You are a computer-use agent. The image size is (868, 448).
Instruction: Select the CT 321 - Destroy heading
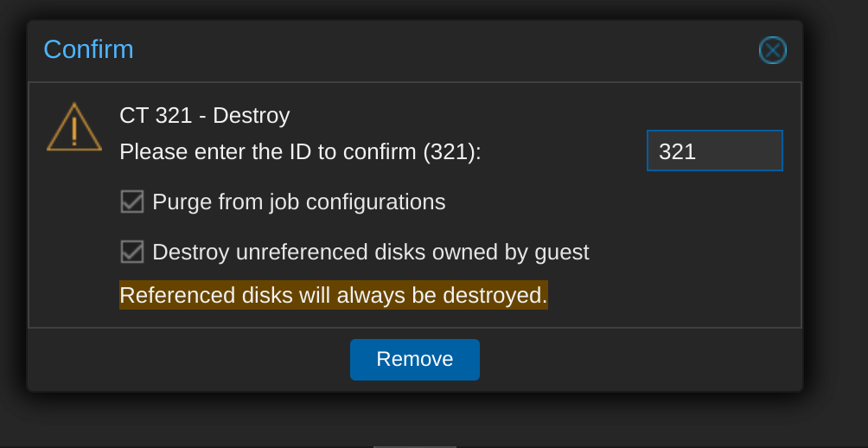pyautogui.click(x=204, y=116)
